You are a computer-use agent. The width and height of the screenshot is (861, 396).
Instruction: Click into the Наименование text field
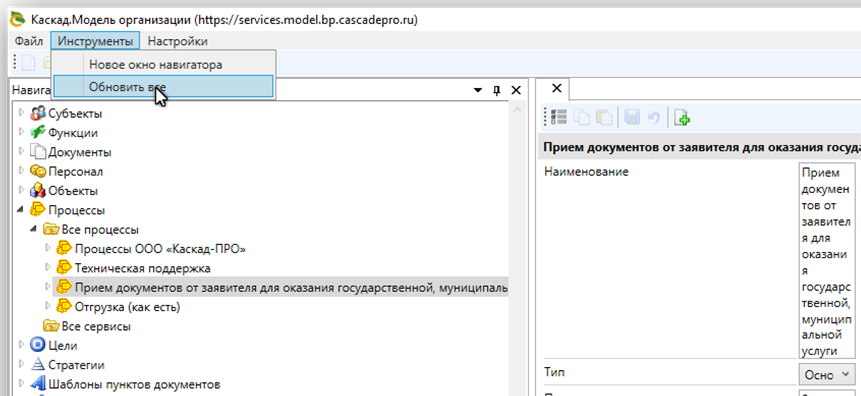[828, 261]
